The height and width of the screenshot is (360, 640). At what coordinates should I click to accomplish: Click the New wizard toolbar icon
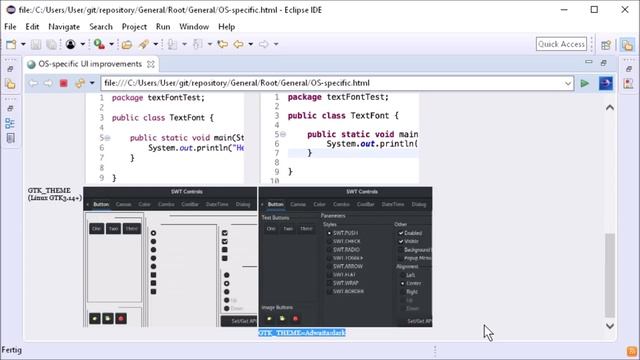[x=11, y=44]
